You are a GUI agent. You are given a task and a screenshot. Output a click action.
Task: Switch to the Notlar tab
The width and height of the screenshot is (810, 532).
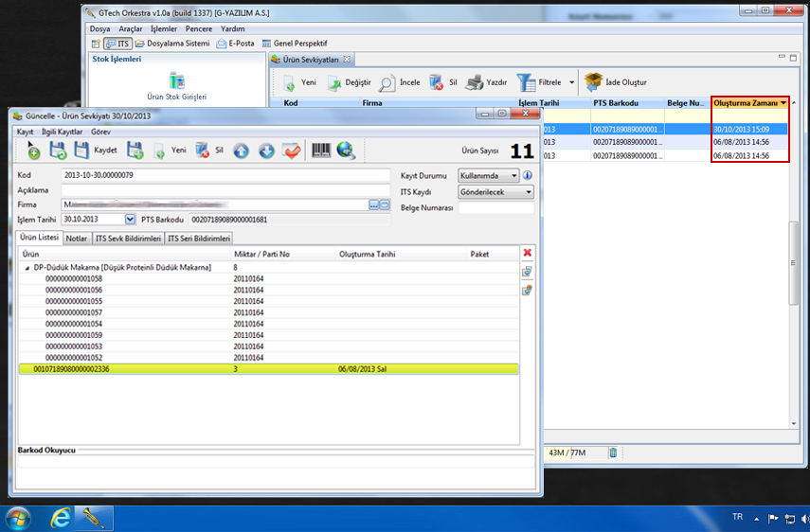(77, 239)
